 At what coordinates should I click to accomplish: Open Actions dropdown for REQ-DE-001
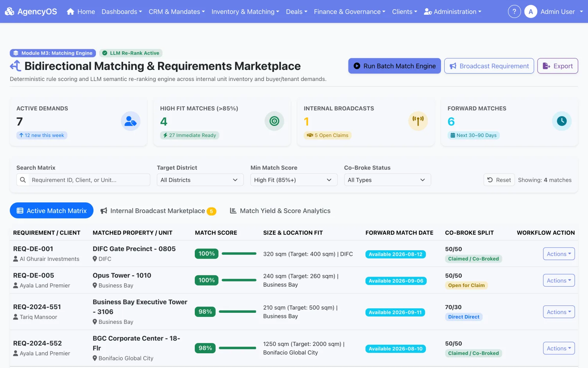pyautogui.click(x=559, y=254)
